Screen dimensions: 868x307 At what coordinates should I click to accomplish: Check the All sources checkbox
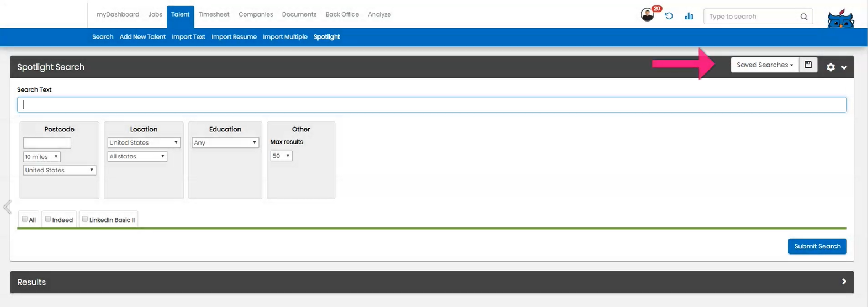pos(24,219)
